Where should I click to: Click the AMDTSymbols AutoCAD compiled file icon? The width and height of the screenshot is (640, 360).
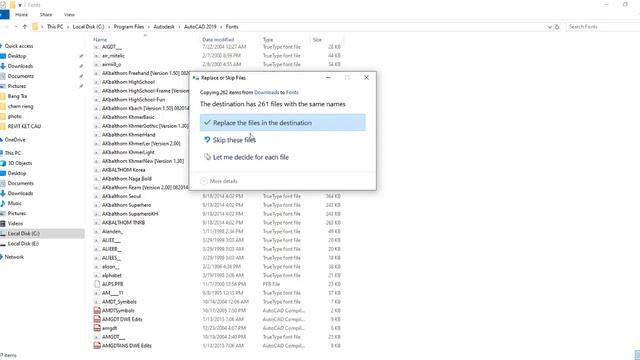point(97,311)
